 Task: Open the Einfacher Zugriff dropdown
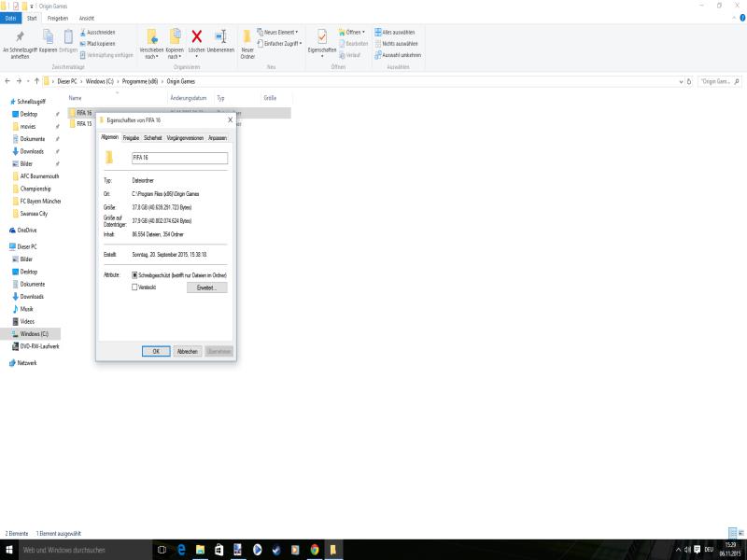(x=279, y=44)
